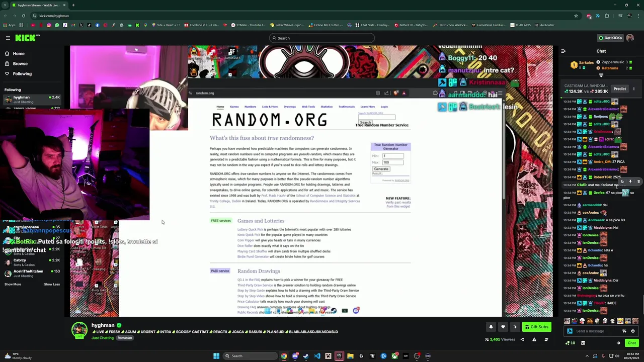Image resolution: width=644 pixels, height=362 pixels.
Task: Open AceInTheKitchen channel in the sidebar
Action: point(31,274)
